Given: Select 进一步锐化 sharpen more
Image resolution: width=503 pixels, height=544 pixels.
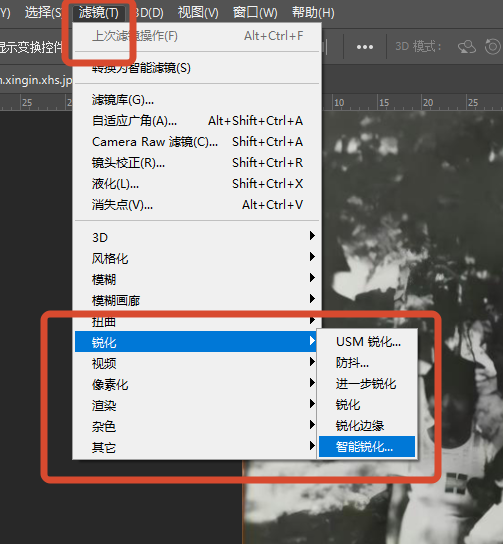Looking at the screenshot, I should 367,384.
